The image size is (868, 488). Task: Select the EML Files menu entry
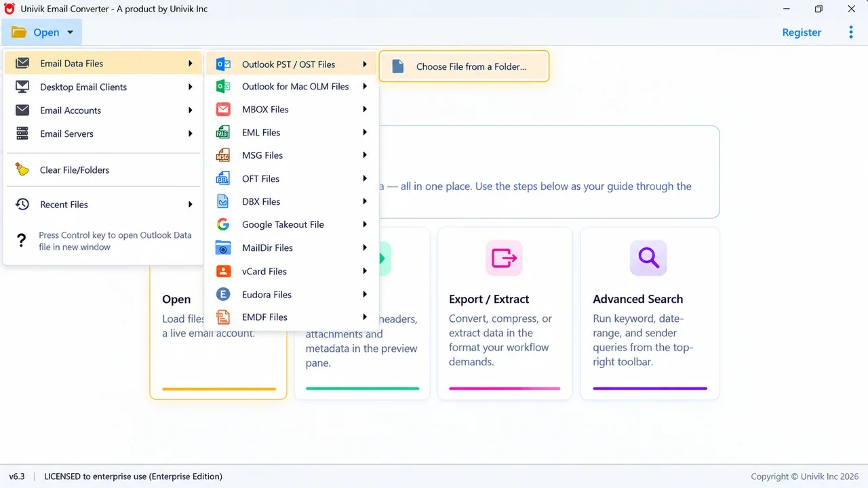pos(292,133)
